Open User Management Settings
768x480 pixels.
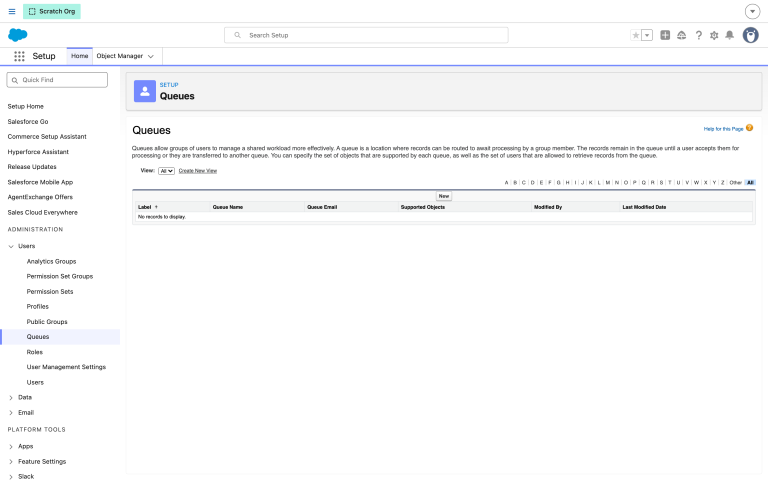click(x=66, y=367)
